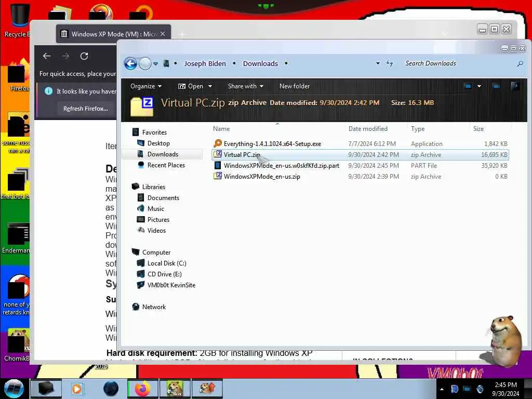Click the search magnifier icon
This screenshot has height=399, width=532.
[x=520, y=63]
